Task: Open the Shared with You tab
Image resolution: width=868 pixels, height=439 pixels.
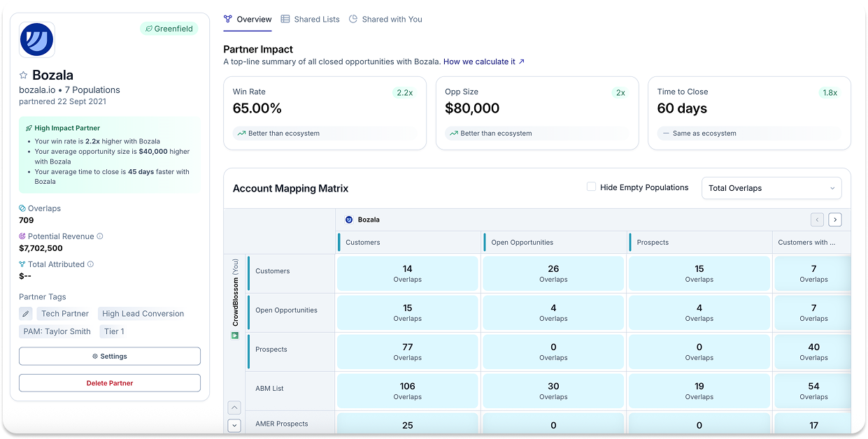Action: click(x=385, y=20)
